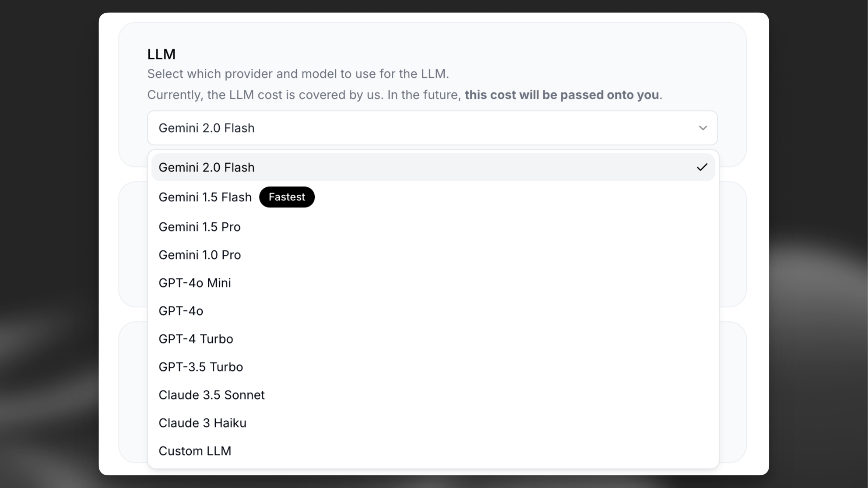Click the 'Select which provider and model' description
The image size is (868, 488).
point(298,74)
